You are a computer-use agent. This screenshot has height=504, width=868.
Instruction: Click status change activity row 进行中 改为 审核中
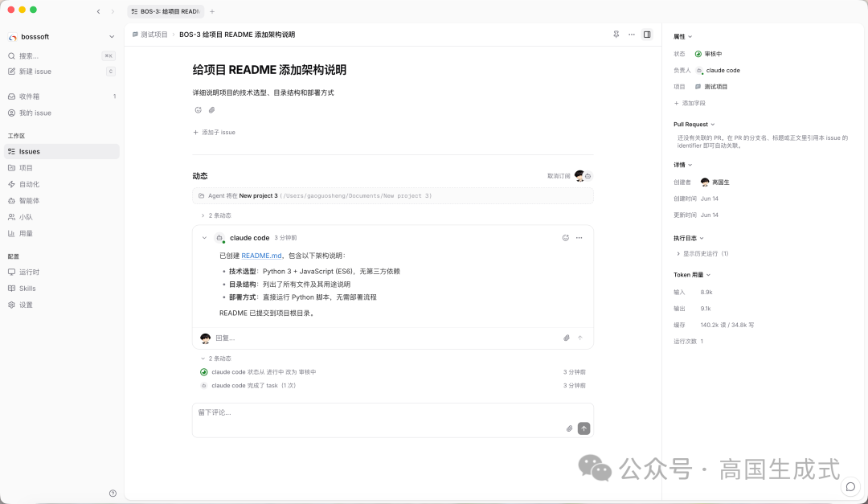coord(392,372)
